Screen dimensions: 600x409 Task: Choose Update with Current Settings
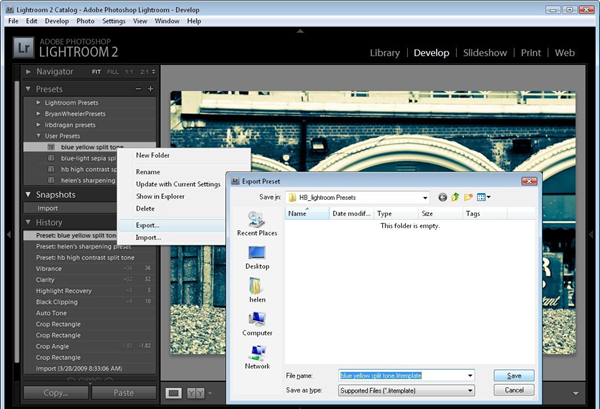(178, 184)
